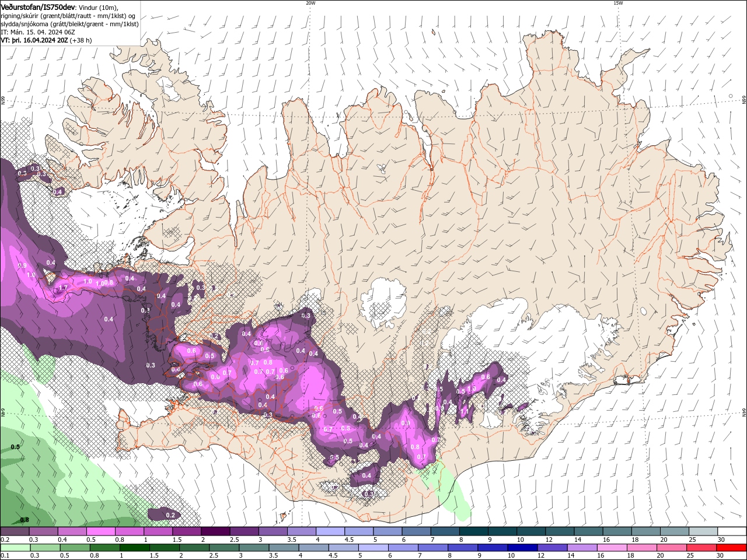Screen dimensions: 747x560
Task: Pick the lavender 4 swatch in the upper legend row
Action: point(330,531)
